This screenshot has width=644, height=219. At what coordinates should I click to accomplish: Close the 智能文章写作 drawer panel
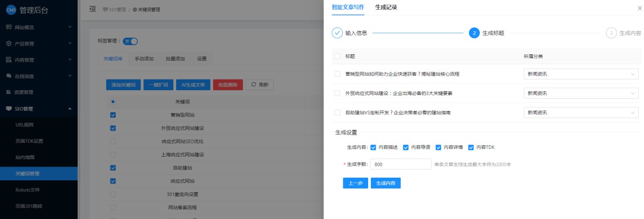pos(639,8)
